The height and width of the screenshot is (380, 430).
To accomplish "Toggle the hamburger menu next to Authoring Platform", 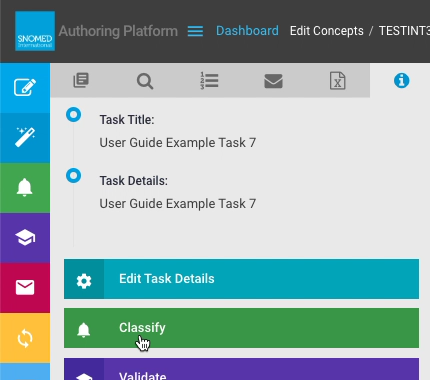I will click(x=195, y=31).
